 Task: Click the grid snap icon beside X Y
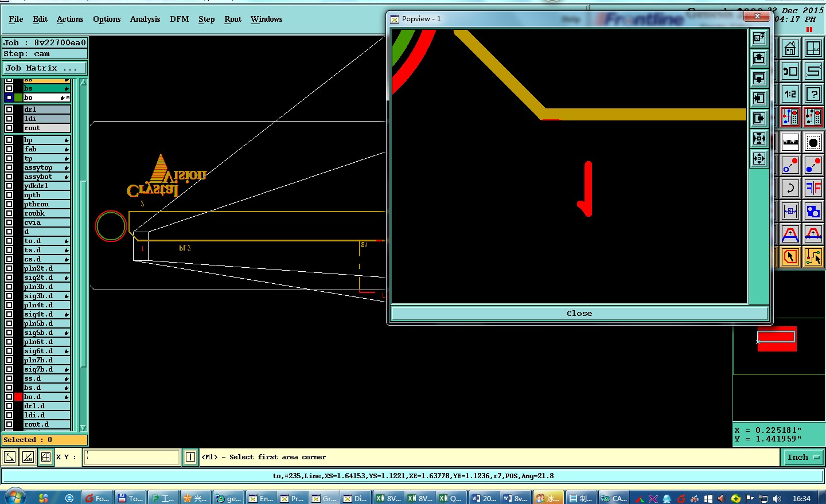point(46,457)
